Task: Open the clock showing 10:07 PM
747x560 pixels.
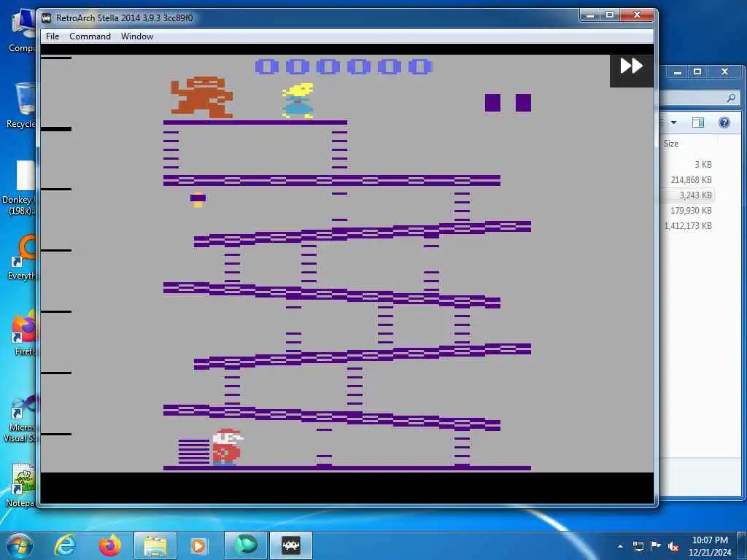Action: [x=710, y=546]
